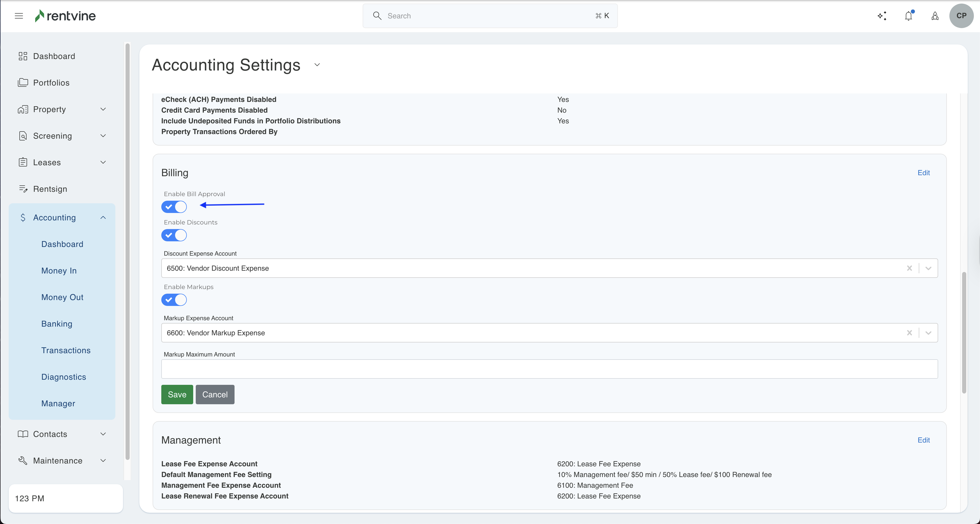980x524 pixels.
Task: Click the AI sparkle icon in header
Action: (x=882, y=16)
